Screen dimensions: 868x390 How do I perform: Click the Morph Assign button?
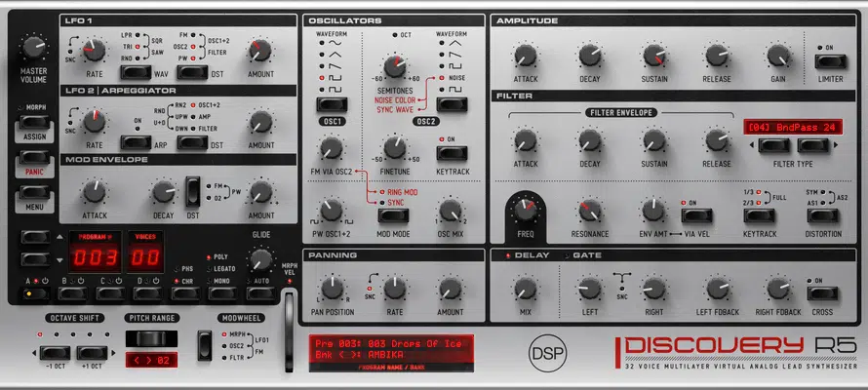coord(34,122)
